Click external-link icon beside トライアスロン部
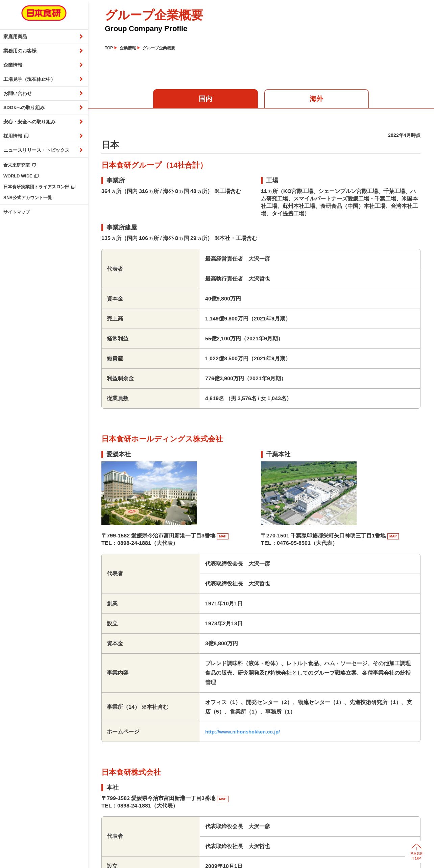 point(73,187)
